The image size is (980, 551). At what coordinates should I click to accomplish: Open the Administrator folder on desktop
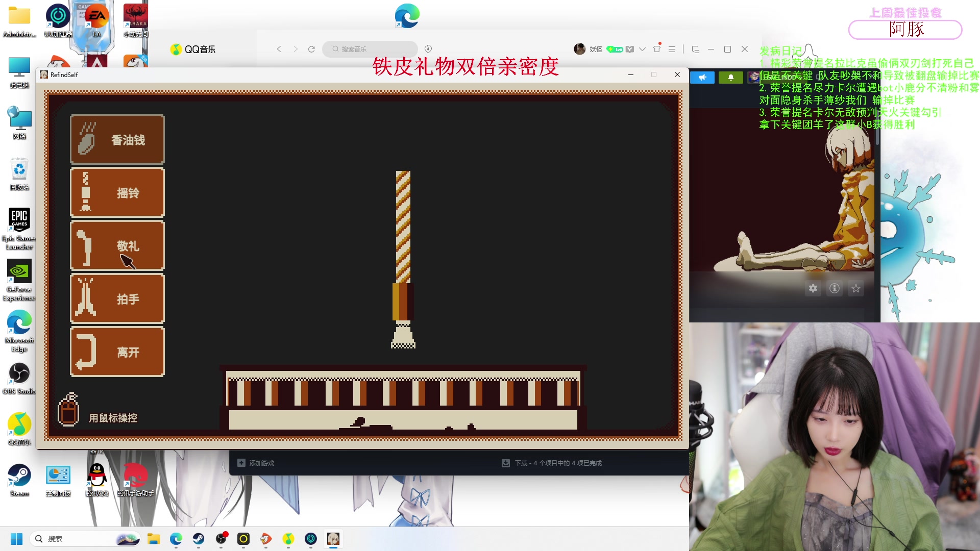(19, 20)
